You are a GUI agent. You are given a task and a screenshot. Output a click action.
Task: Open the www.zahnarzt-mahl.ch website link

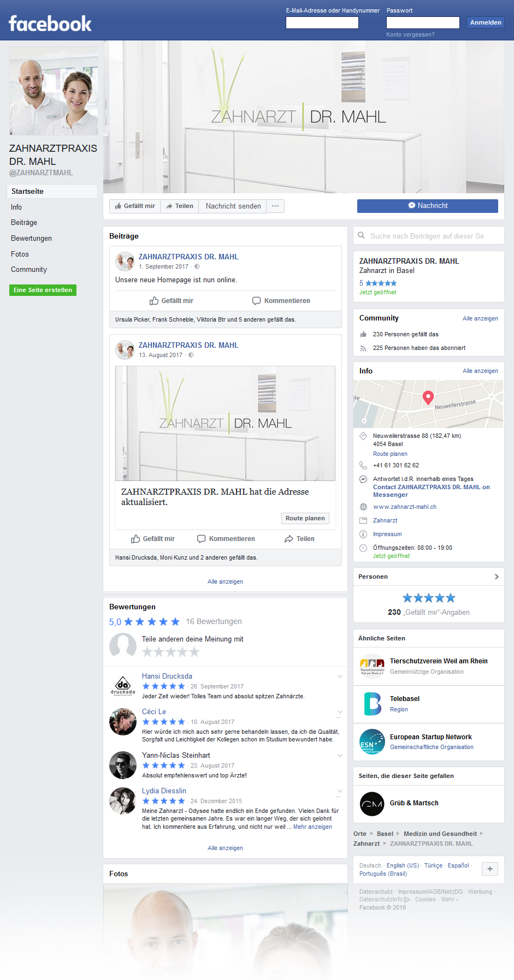point(405,507)
